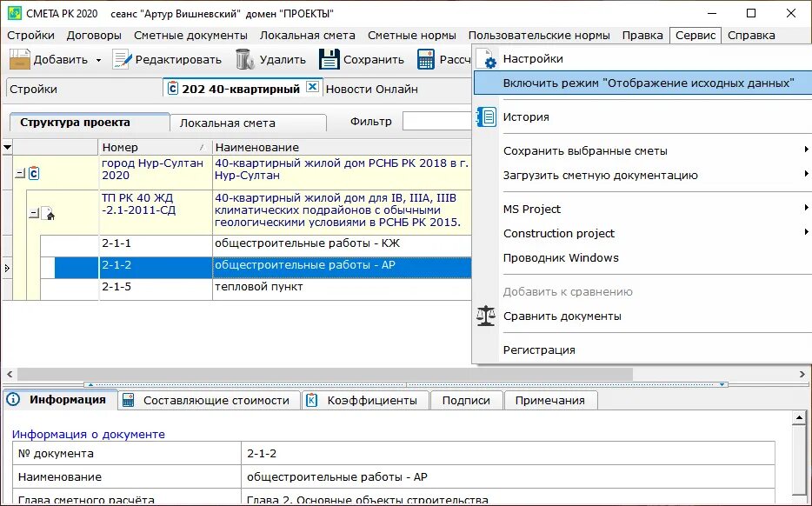Screen dimensions: 812x506
Task: Open the Локальная смета menu in the menu bar
Action: tap(308, 36)
